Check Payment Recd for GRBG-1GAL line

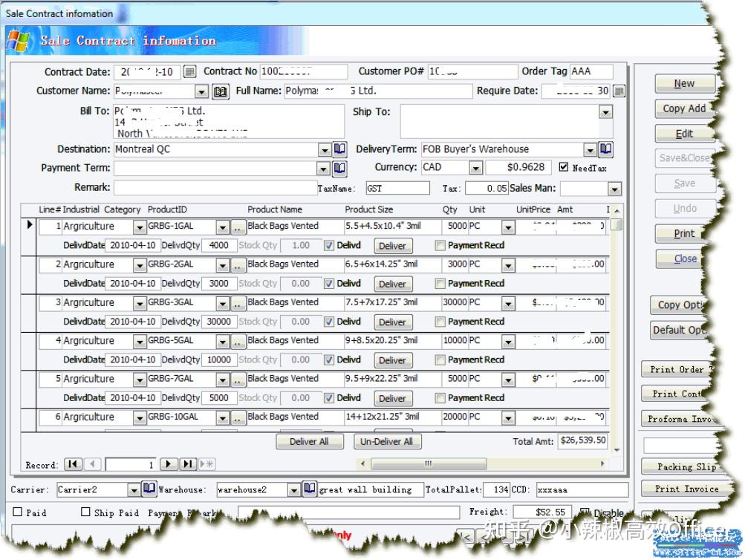(x=440, y=245)
